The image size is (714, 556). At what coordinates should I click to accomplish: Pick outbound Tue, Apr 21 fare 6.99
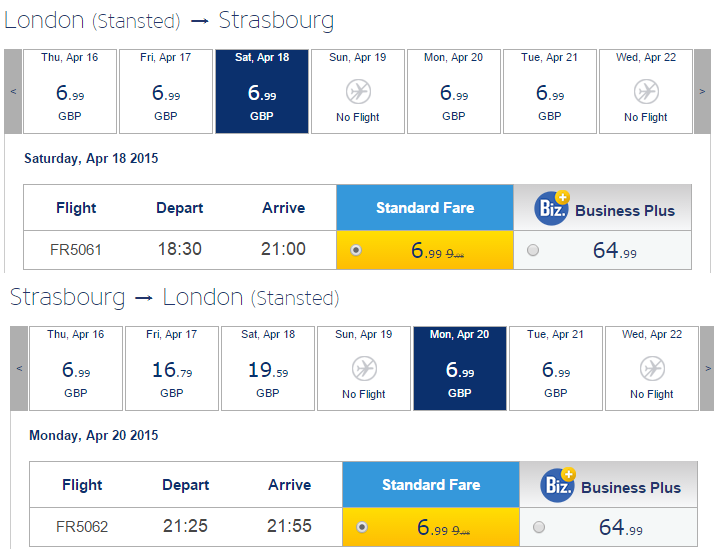point(550,92)
